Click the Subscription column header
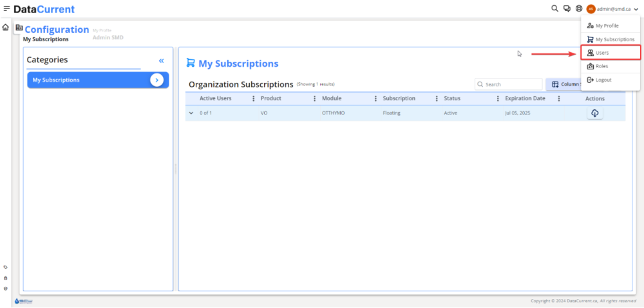The width and height of the screenshot is (644, 308). click(399, 98)
